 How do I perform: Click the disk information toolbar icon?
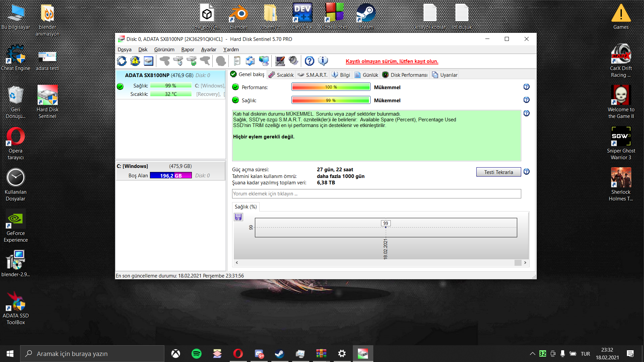pyautogui.click(x=149, y=61)
